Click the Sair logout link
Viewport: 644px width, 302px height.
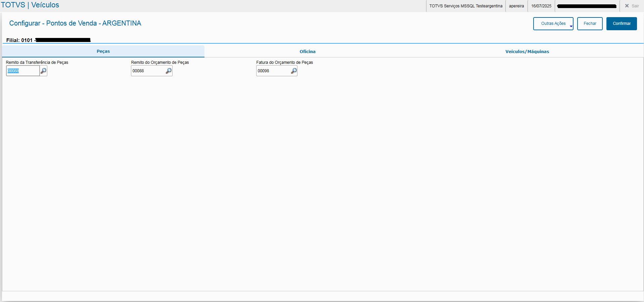[635, 6]
